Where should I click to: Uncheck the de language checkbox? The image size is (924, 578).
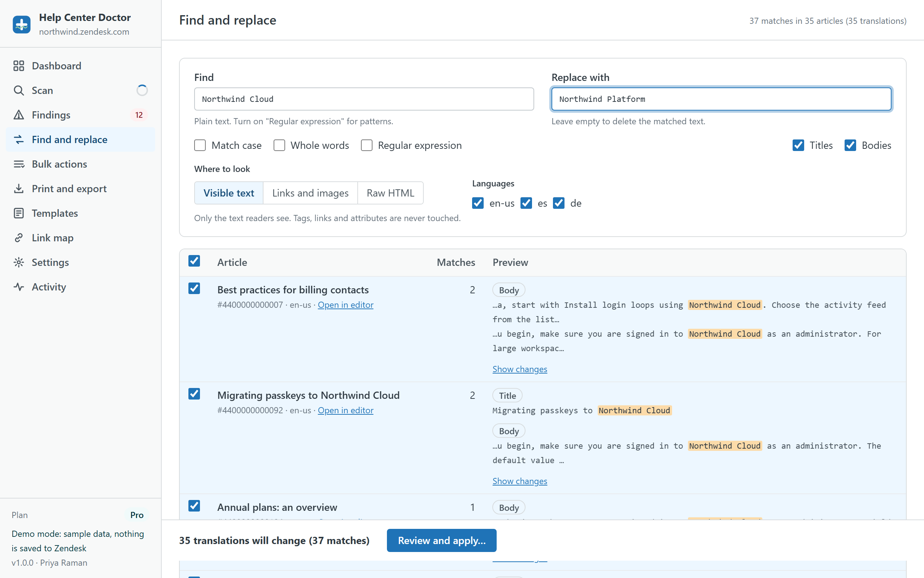point(559,203)
